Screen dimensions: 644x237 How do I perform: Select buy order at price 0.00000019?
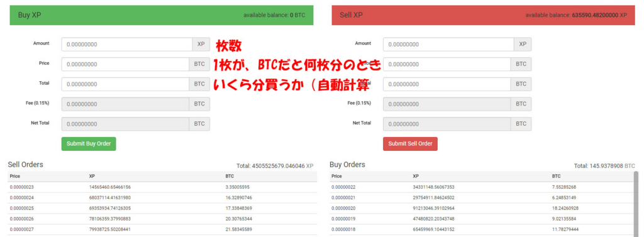[481, 219]
